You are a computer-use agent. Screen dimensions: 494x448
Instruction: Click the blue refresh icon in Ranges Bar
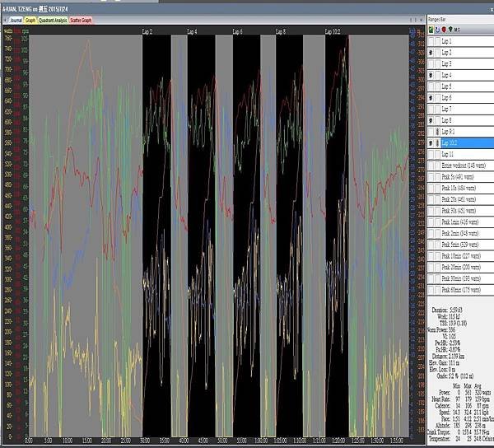coord(437,30)
